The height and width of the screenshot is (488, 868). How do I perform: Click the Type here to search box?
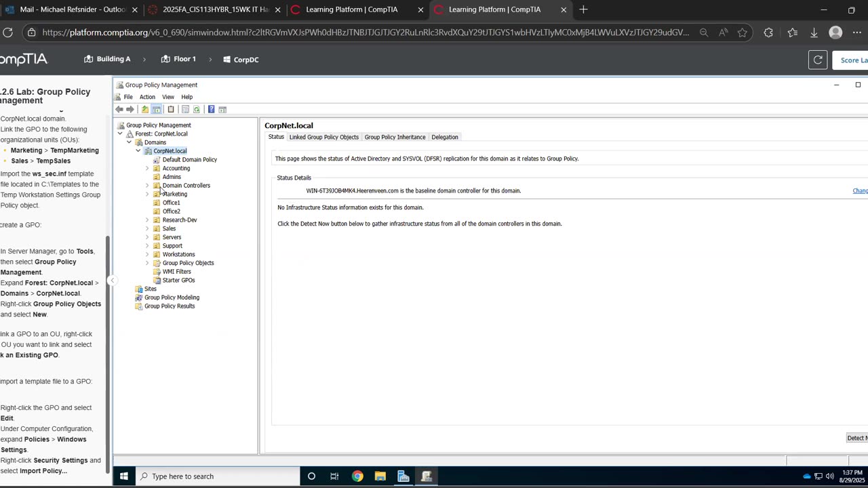click(218, 476)
